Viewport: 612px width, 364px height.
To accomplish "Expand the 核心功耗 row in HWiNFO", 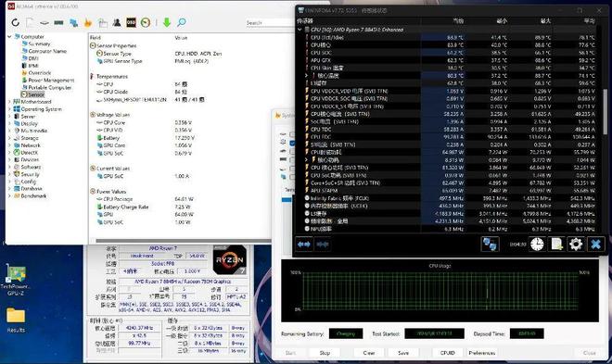I will [x=307, y=160].
